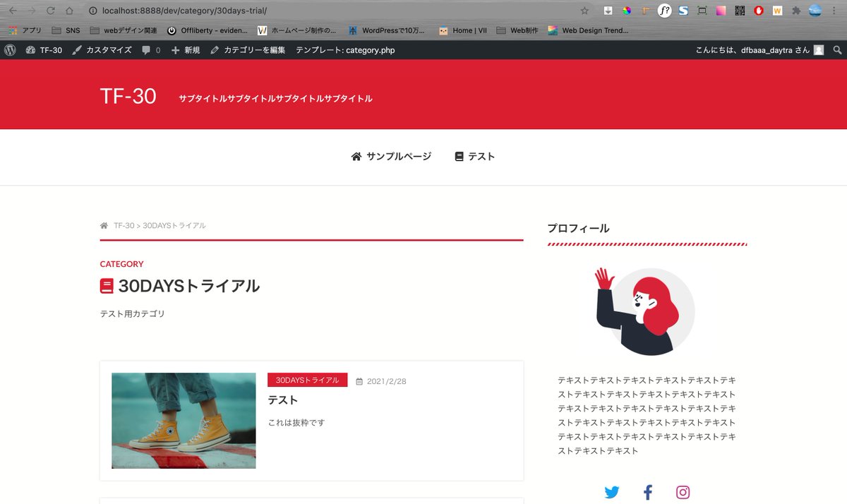Open Twitter profile icon in sidebar
The width and height of the screenshot is (847, 504).
click(x=612, y=493)
